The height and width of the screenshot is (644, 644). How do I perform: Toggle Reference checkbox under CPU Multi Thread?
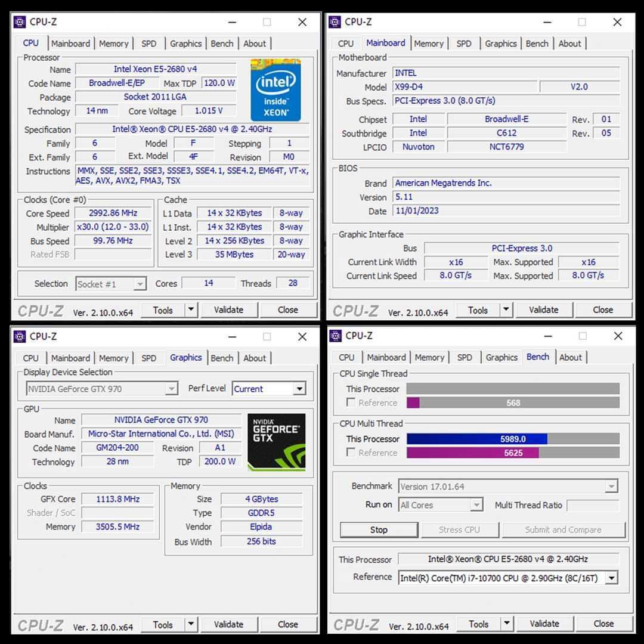pos(351,452)
